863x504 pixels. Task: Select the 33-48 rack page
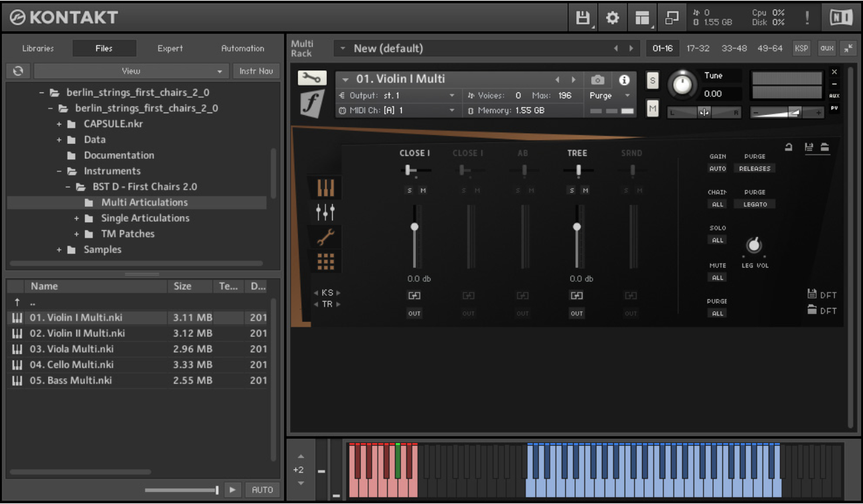734,48
